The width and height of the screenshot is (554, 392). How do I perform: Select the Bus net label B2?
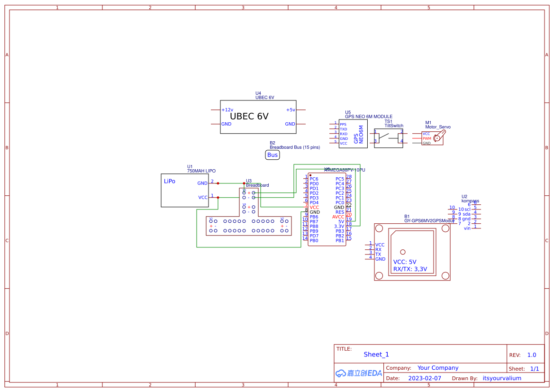[x=272, y=155]
